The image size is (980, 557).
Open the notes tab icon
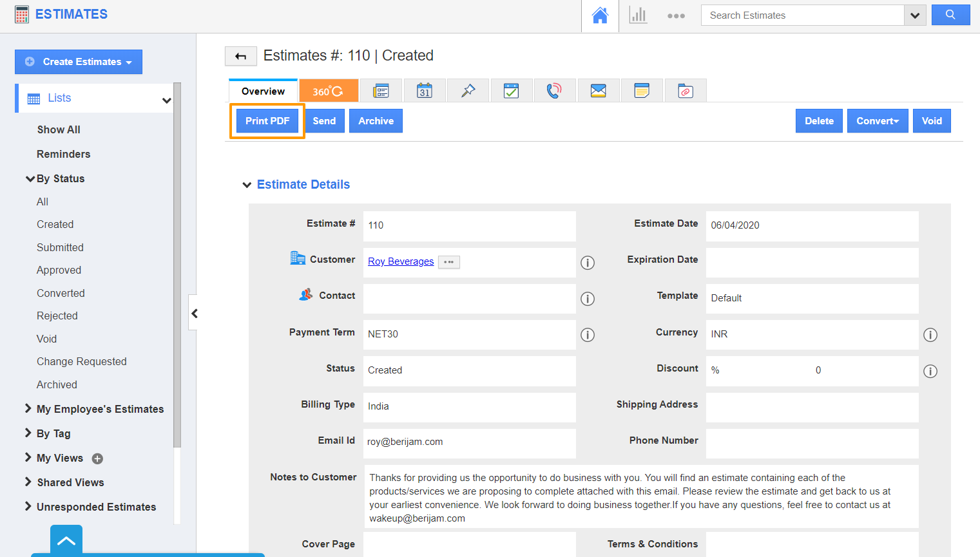click(x=642, y=91)
